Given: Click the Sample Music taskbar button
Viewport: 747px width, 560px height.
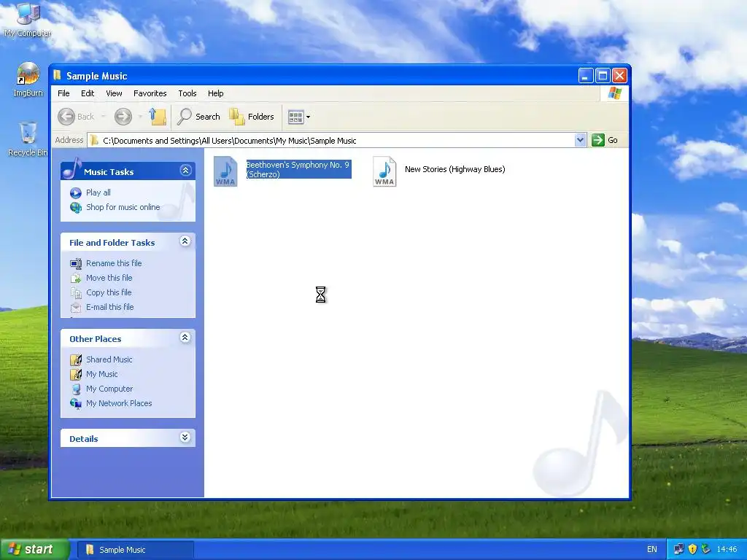Looking at the screenshot, I should [135, 550].
